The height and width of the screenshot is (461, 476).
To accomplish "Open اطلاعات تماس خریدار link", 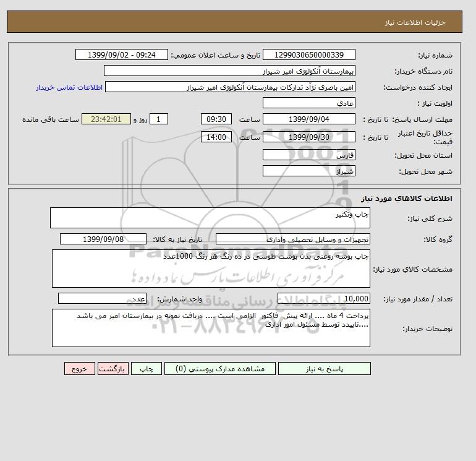I will pyautogui.click(x=69, y=87).
